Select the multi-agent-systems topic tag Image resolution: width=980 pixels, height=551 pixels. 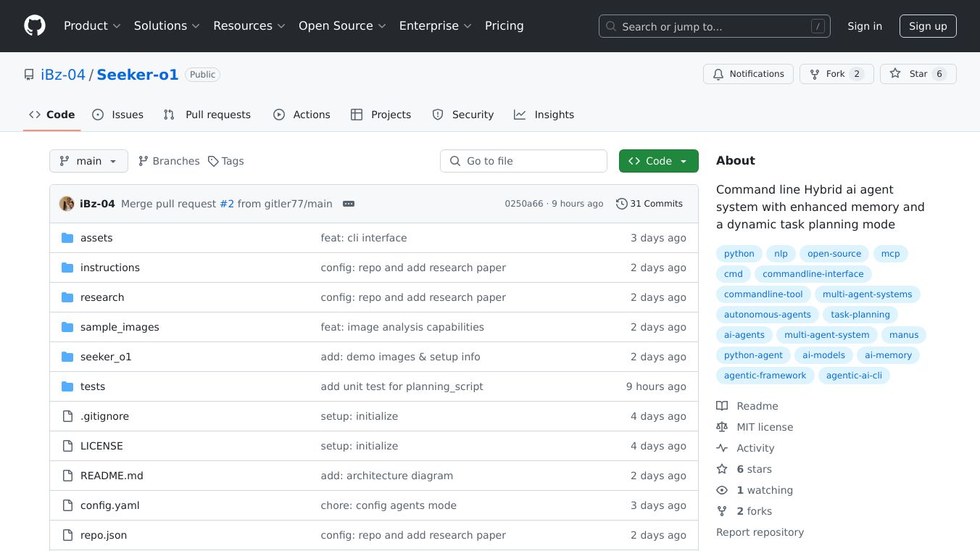click(x=867, y=294)
